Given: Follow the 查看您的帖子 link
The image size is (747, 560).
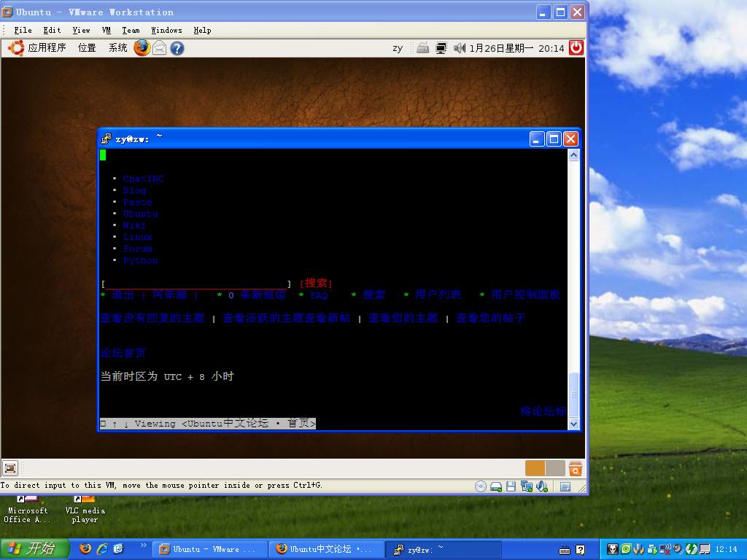Looking at the screenshot, I should (490, 318).
